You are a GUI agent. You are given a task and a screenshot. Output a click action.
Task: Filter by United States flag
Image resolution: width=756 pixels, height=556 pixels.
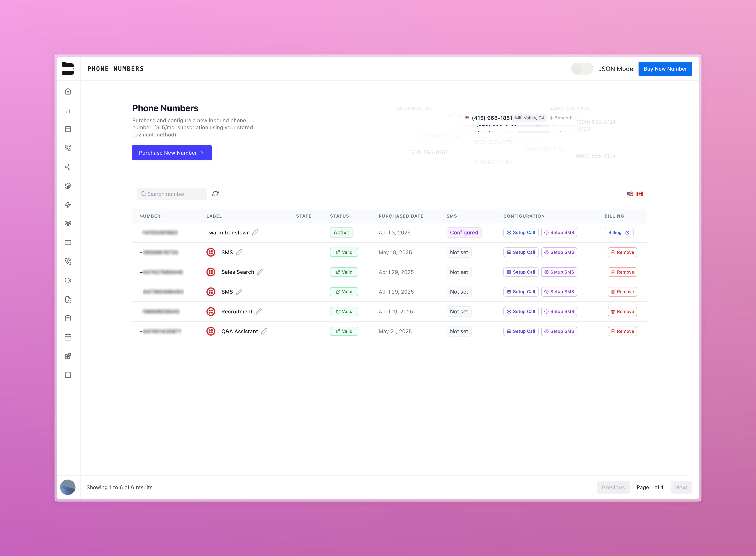pyautogui.click(x=630, y=194)
